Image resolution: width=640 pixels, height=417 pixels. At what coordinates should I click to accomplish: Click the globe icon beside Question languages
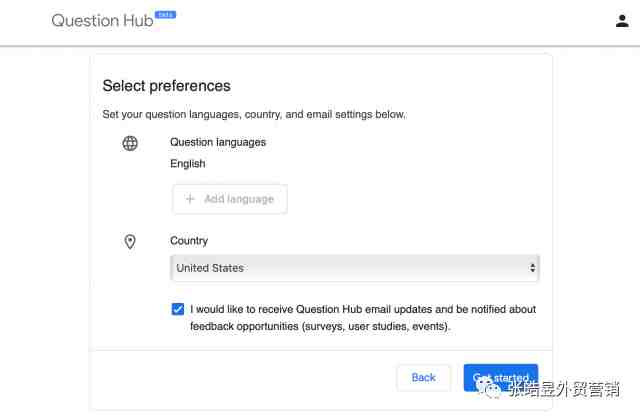130,143
